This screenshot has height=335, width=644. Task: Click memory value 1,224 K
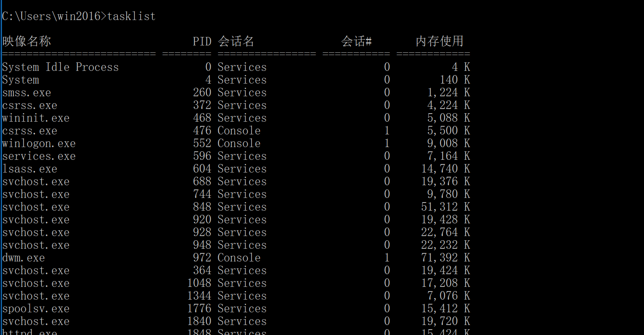449,92
